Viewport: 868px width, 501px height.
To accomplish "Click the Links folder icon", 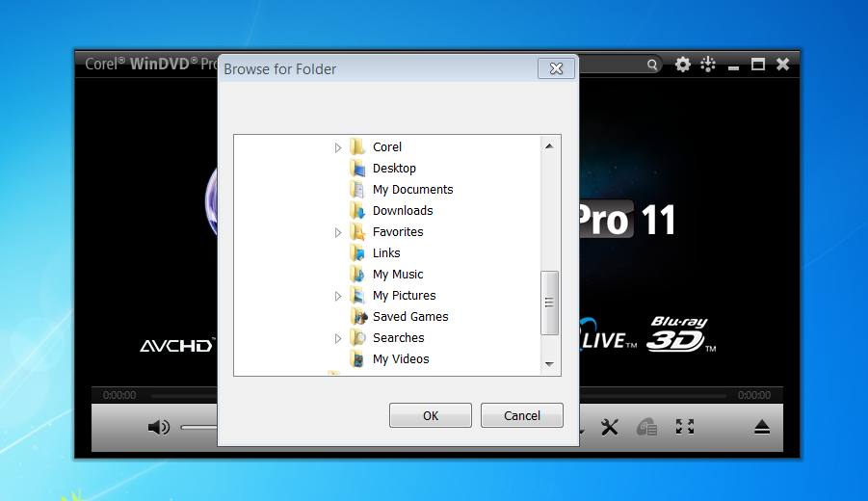I will coord(358,253).
